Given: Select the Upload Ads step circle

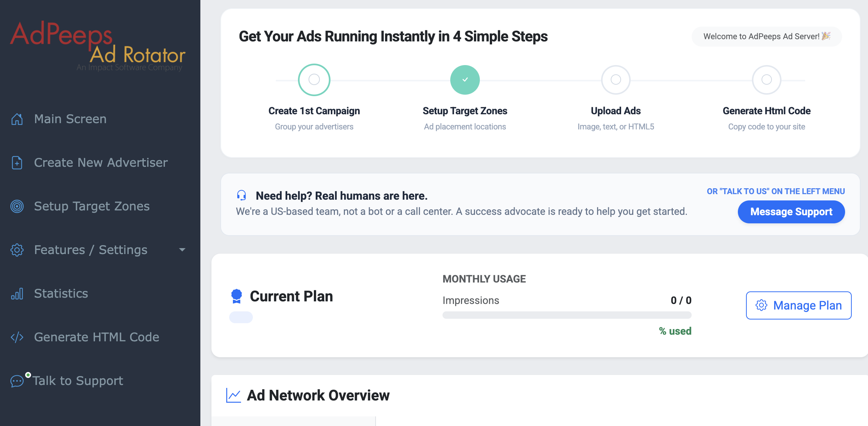Looking at the screenshot, I should [616, 80].
